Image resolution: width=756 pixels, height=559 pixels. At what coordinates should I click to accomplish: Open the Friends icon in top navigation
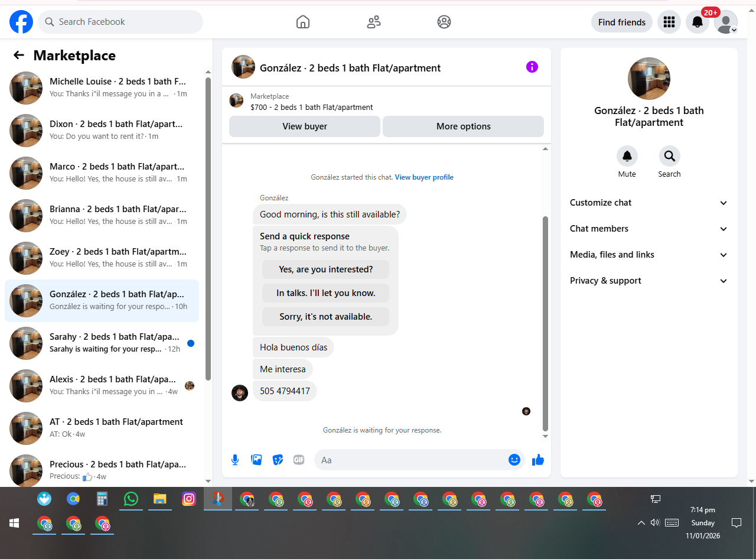click(373, 22)
